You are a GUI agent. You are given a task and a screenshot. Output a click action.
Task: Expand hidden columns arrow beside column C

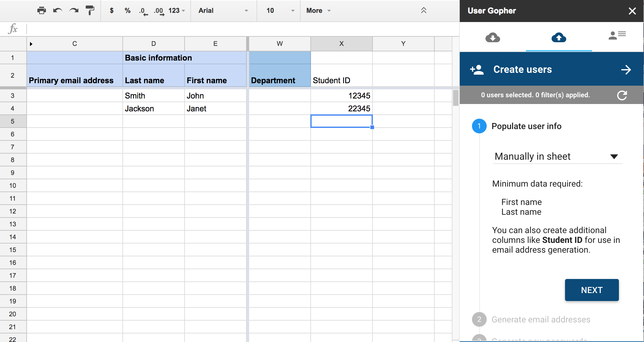[31, 44]
